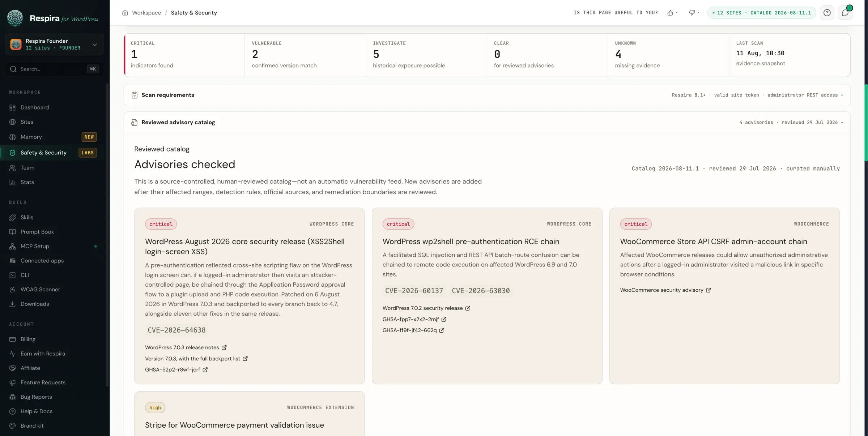Viewport: 868px width, 436px height.
Task: Open the chat messages icon
Action: pos(845,13)
